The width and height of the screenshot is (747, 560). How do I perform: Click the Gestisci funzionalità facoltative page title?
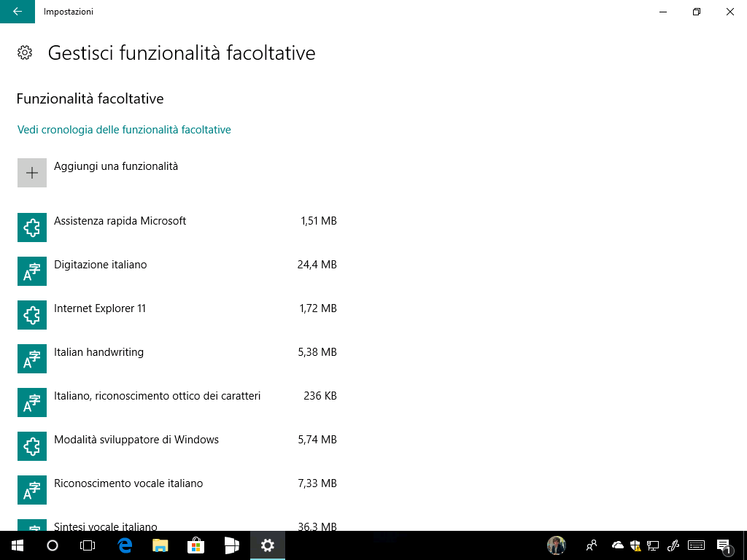click(x=182, y=52)
